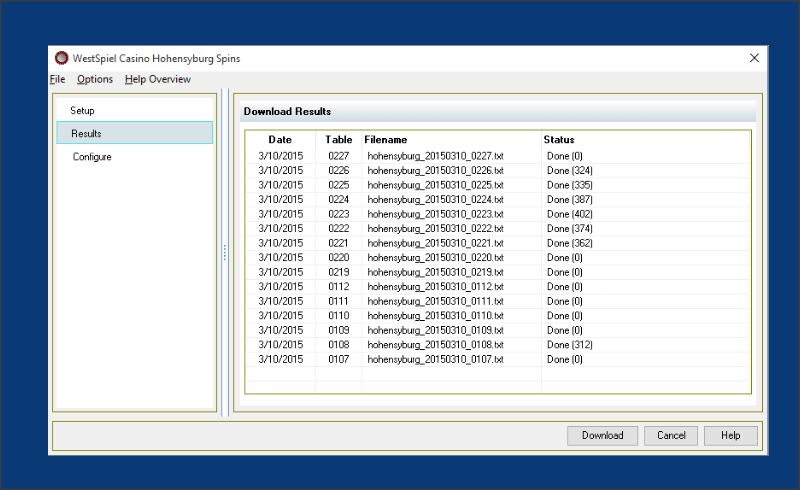Click table number 0111
The image size is (800, 490).
coord(339,301)
